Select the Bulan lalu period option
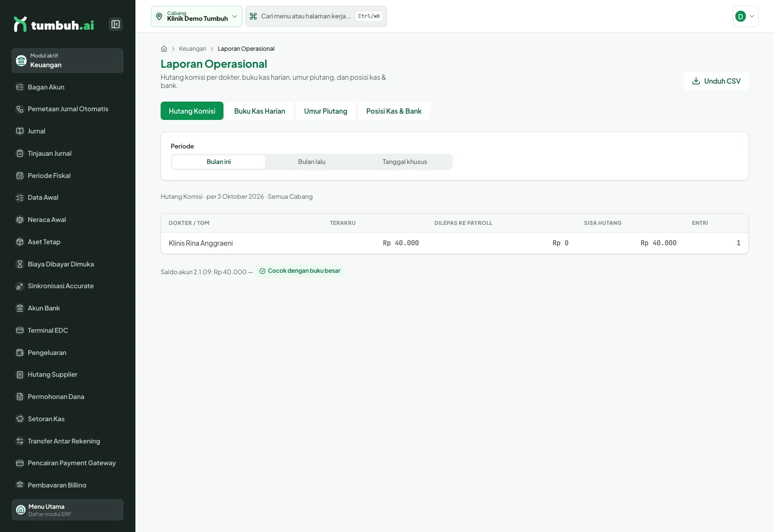 (312, 162)
